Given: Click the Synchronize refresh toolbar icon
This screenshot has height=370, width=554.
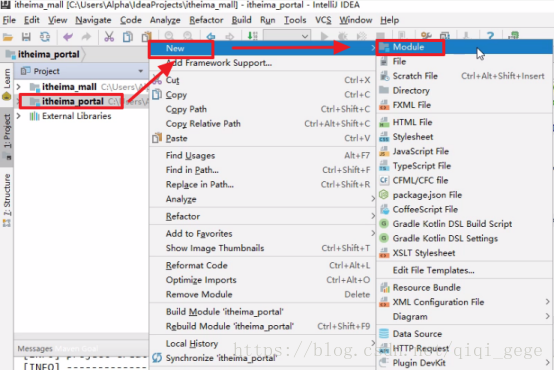Looking at the screenshot, I should tap(45, 36).
